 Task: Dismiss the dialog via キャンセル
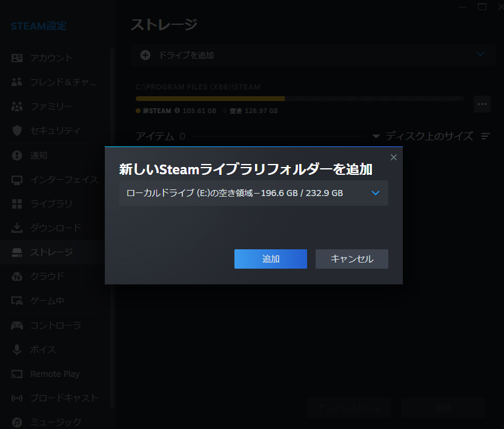click(351, 259)
